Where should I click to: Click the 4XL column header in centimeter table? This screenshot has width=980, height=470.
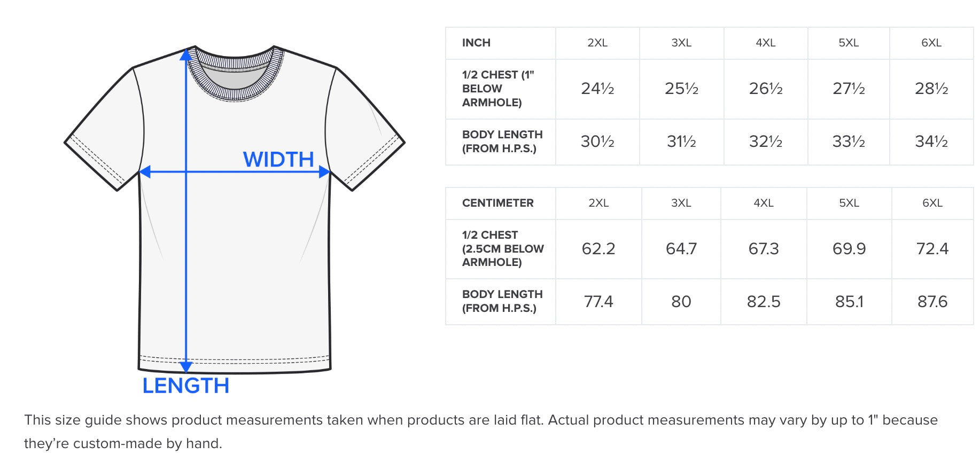point(763,203)
